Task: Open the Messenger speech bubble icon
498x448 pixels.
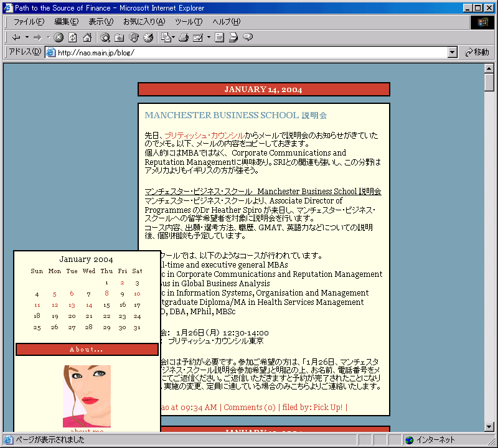Action: pos(248,37)
